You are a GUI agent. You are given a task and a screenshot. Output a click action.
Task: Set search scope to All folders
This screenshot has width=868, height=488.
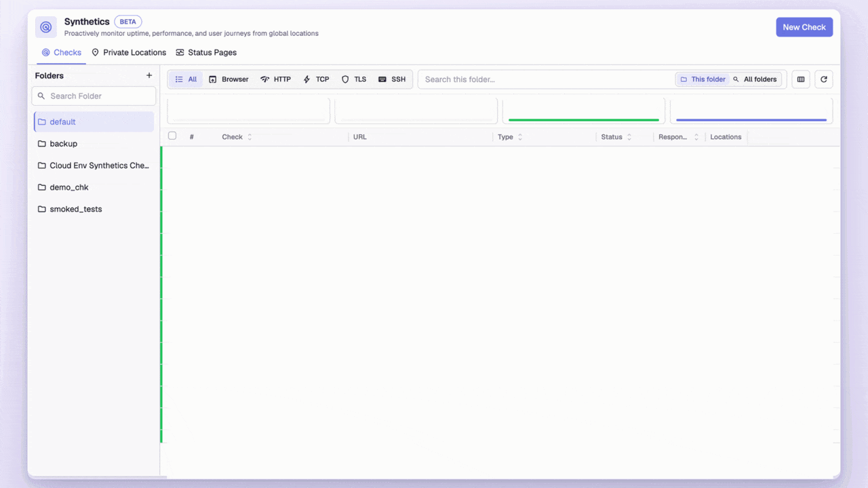pyautogui.click(x=755, y=79)
